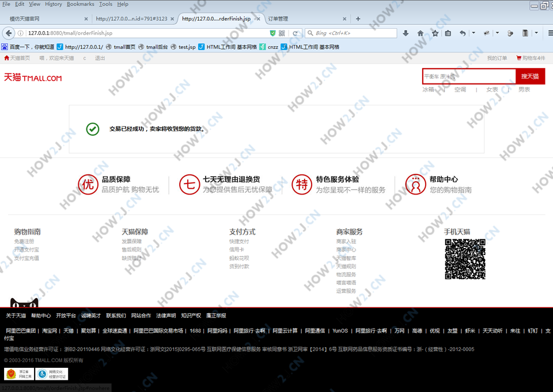Open a new tab with plus button

(x=358, y=19)
